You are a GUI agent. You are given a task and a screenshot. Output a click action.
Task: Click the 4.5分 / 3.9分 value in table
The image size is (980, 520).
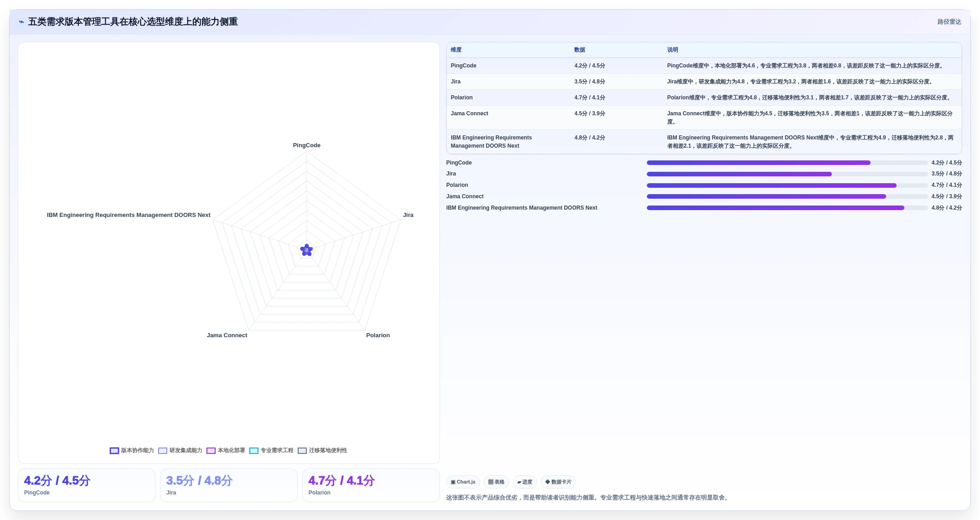click(589, 113)
